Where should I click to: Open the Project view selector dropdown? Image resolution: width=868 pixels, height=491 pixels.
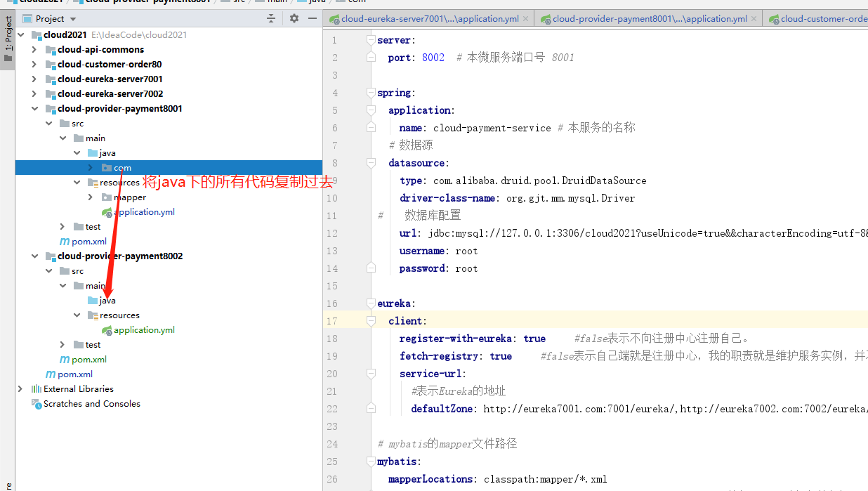pyautogui.click(x=49, y=18)
